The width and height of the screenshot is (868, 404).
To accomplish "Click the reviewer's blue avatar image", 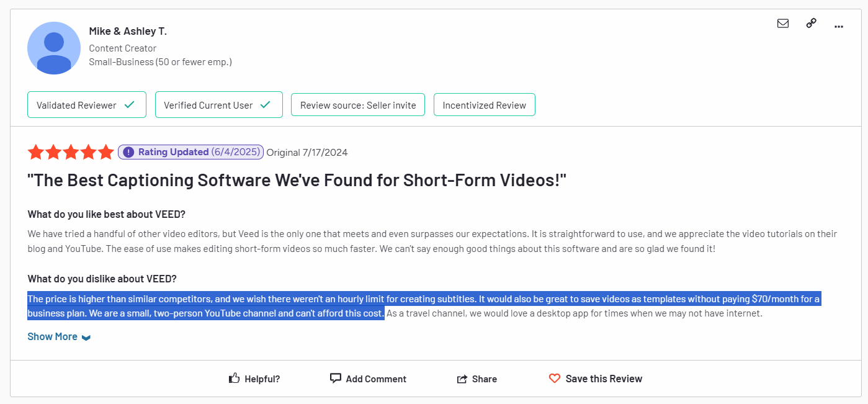I will pos(54,48).
